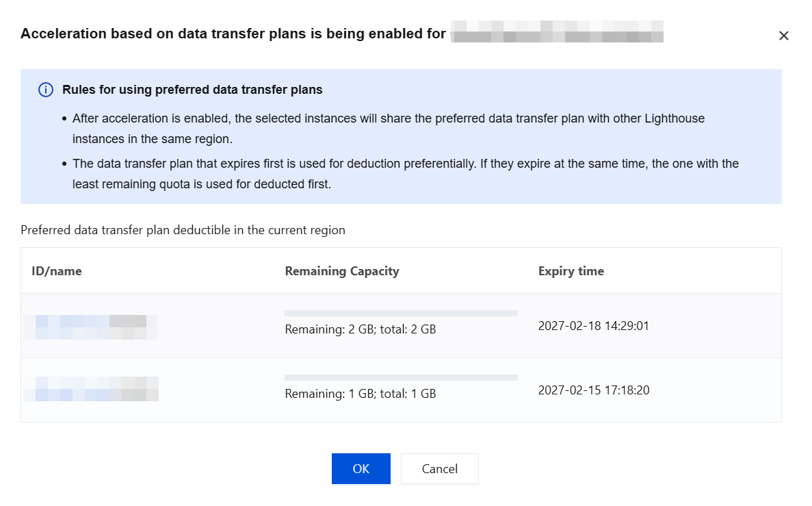Click expiry time 2027-02-18 14:29:01

coord(594,326)
